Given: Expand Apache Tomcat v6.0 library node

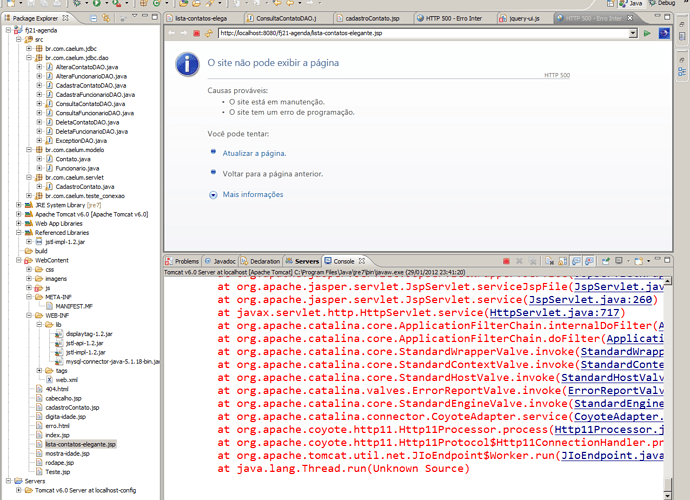Looking at the screenshot, I should tap(19, 214).
